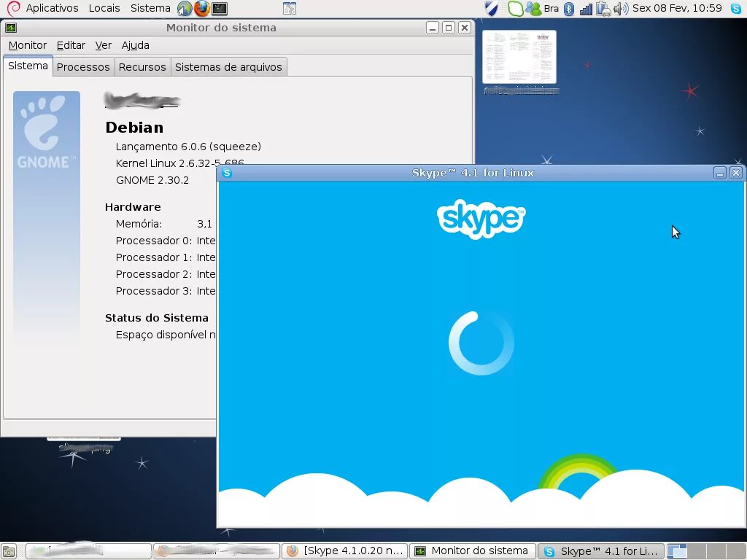Close the Monitor do sistema window

click(465, 28)
